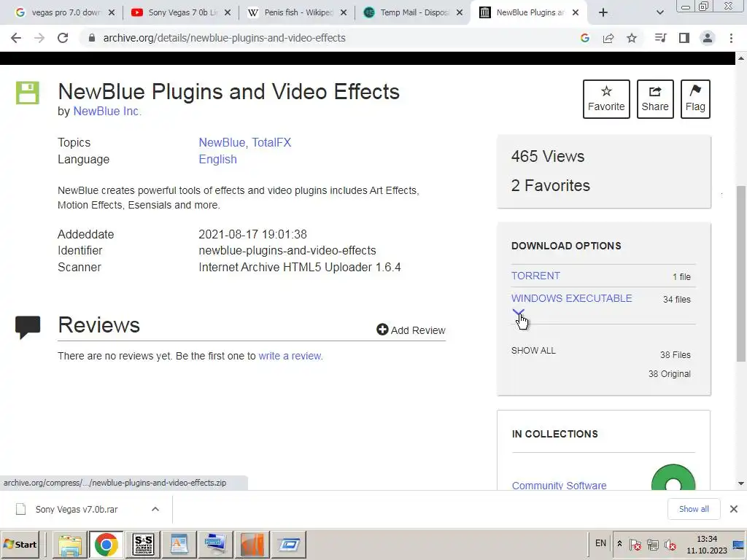Open the NewBlue Inc. author link
This screenshot has width=747, height=560.
(x=107, y=111)
